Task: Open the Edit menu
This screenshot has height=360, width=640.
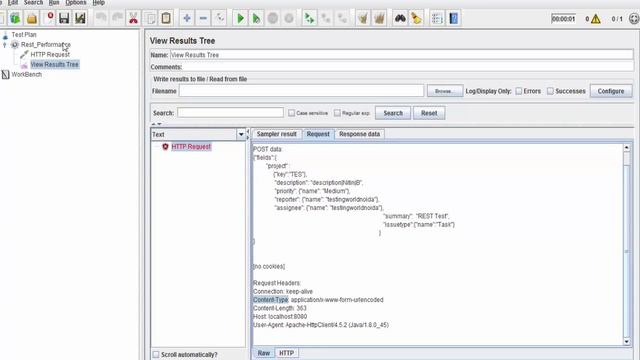Action: tap(13, 2)
